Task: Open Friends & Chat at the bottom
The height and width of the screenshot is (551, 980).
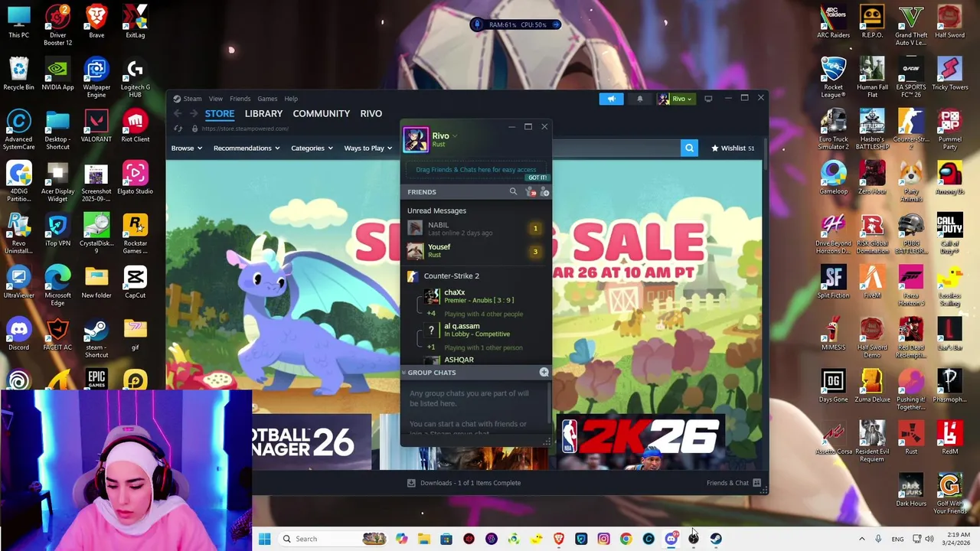Action: (733, 483)
